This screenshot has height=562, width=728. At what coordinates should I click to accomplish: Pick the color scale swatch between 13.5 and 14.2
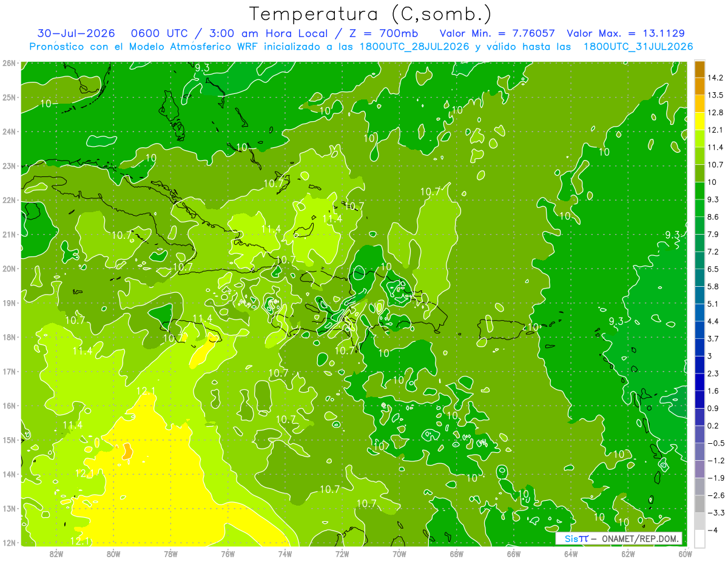point(699,87)
